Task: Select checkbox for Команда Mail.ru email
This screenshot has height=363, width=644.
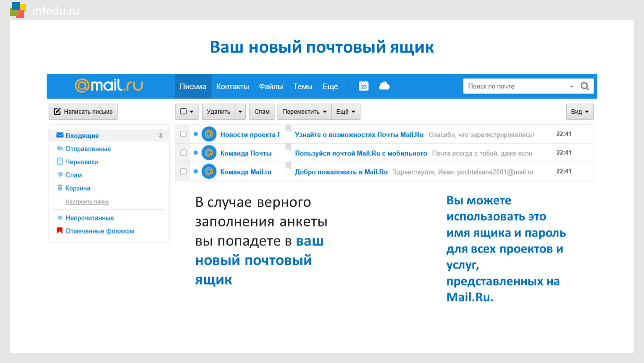Action: (183, 171)
